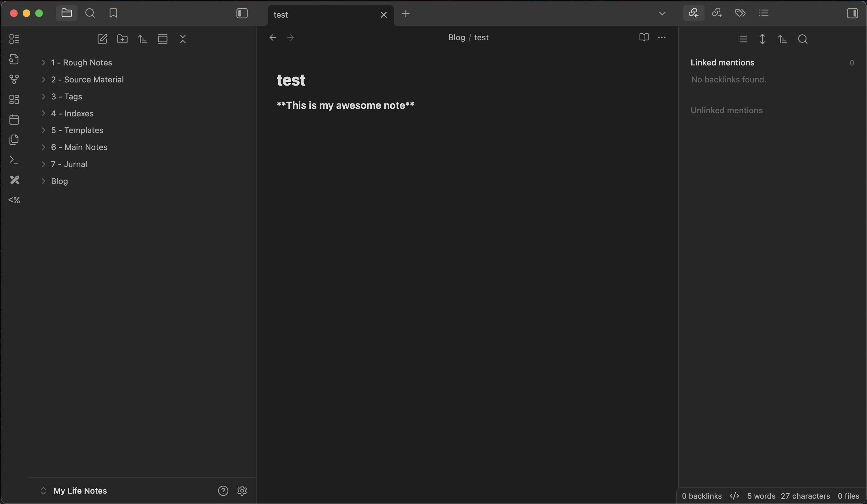Image resolution: width=867 pixels, height=504 pixels.
Task: Open today's daily note calendar icon
Action: pos(14,120)
